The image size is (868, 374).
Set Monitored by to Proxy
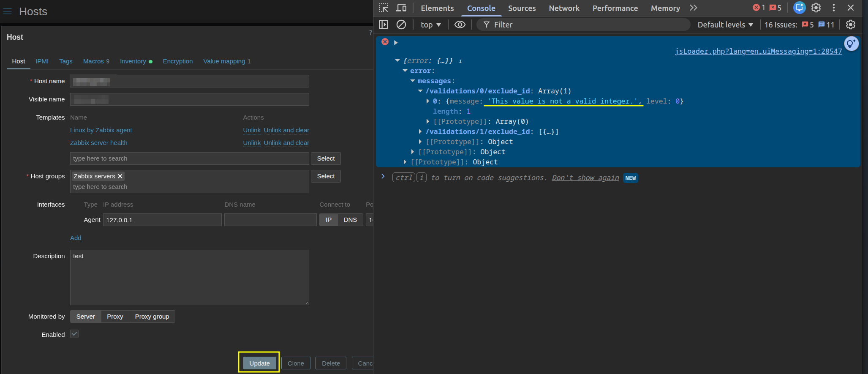[115, 317]
